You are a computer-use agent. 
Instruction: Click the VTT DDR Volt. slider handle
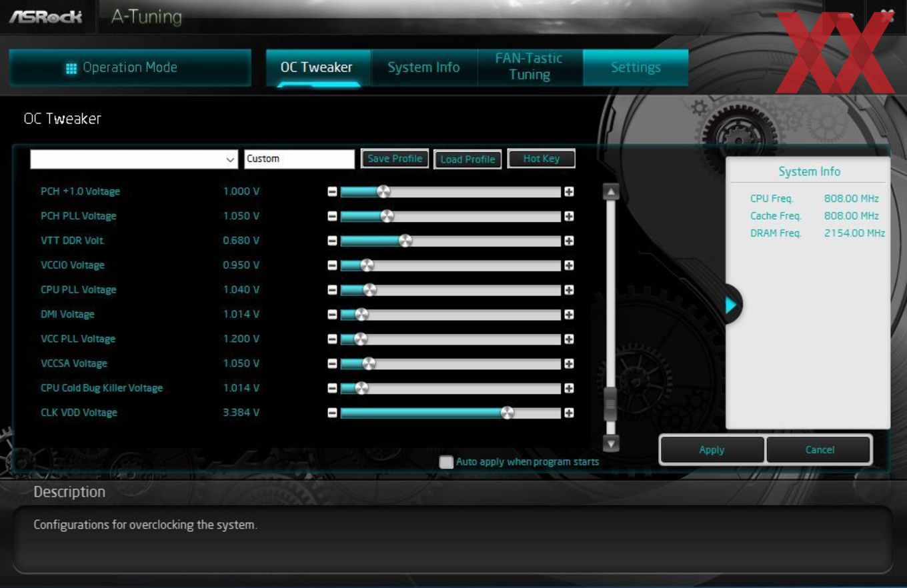405,241
